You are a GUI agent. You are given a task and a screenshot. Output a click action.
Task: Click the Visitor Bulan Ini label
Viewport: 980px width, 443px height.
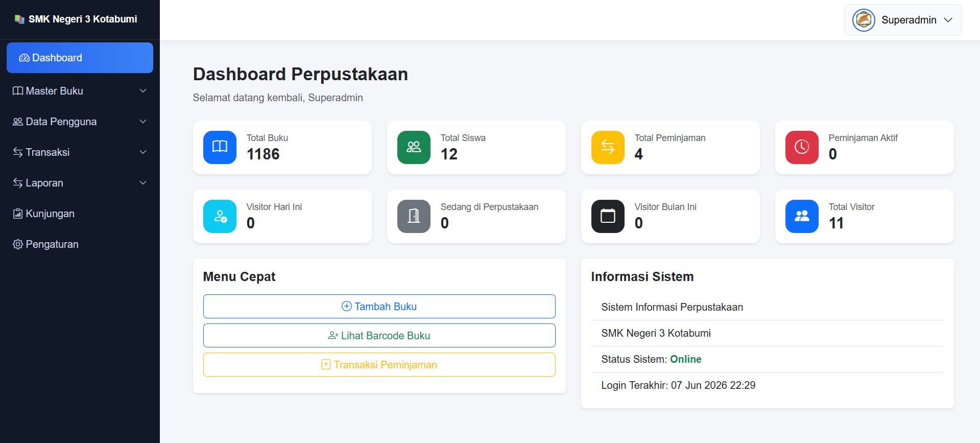click(x=665, y=207)
